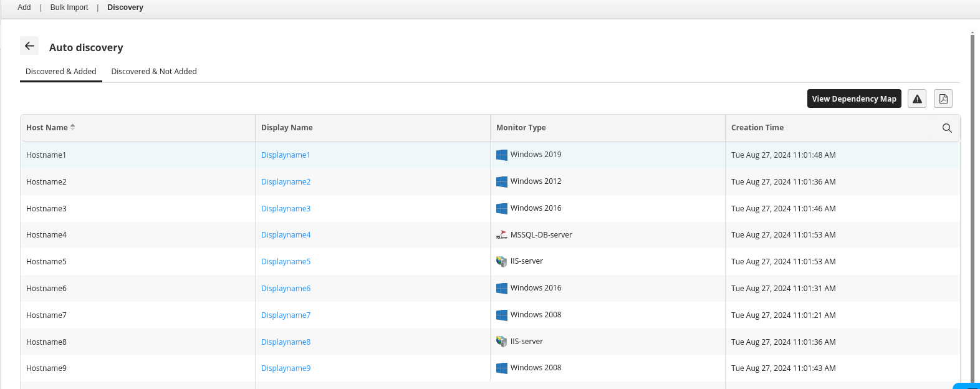Select the Hostname7 row cell
980x389 pixels.
[47, 315]
